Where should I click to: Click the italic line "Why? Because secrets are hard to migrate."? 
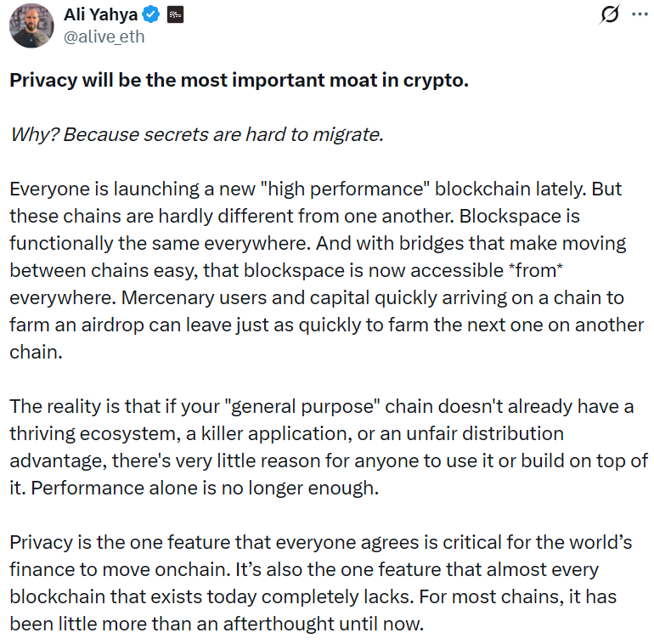pyautogui.click(x=196, y=135)
